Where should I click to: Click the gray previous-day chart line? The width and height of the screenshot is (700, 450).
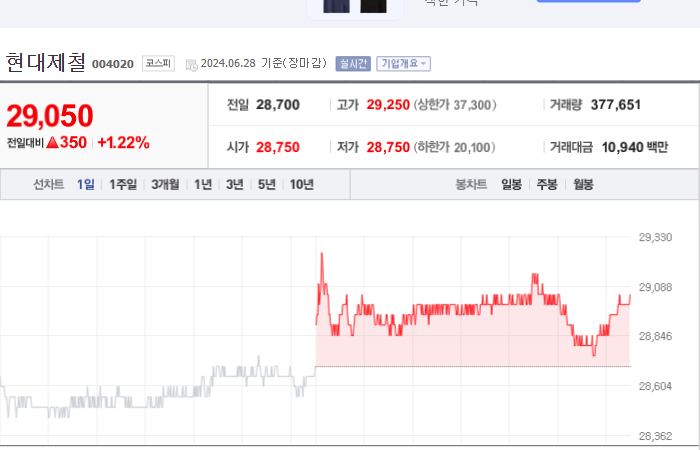coord(156,388)
